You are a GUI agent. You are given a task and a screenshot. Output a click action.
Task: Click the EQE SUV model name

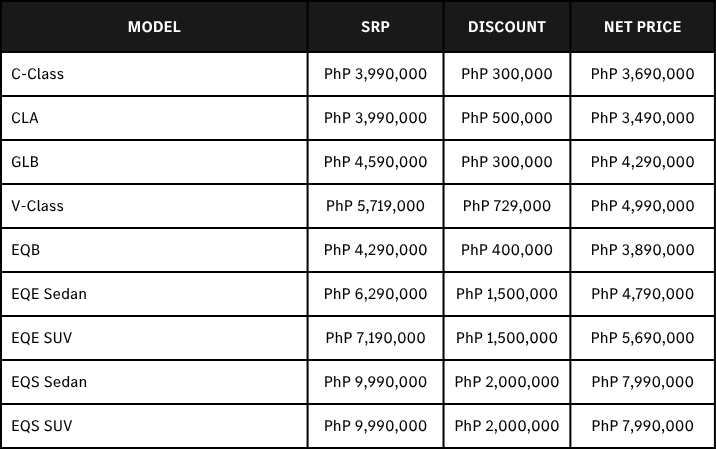click(x=42, y=338)
